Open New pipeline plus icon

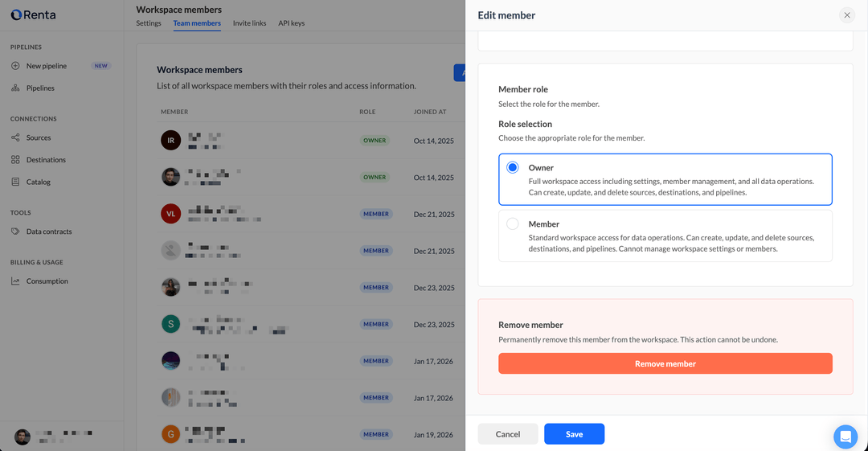pos(15,66)
